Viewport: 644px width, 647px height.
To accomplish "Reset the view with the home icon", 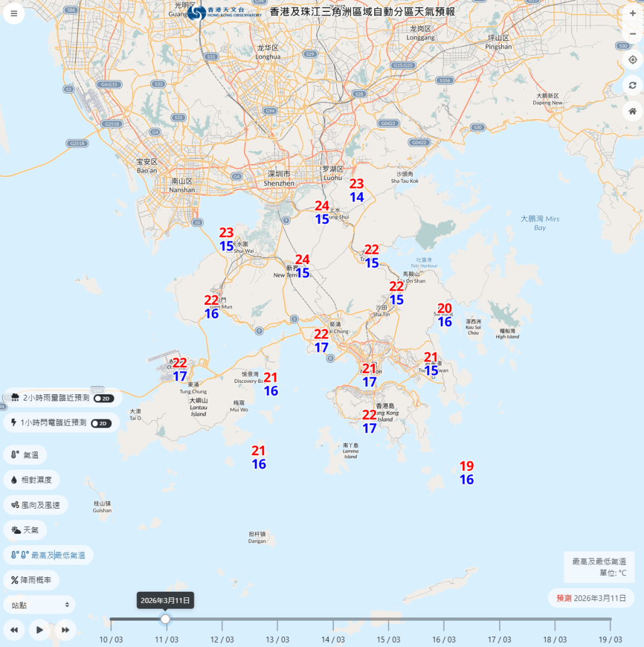I will click(x=633, y=111).
